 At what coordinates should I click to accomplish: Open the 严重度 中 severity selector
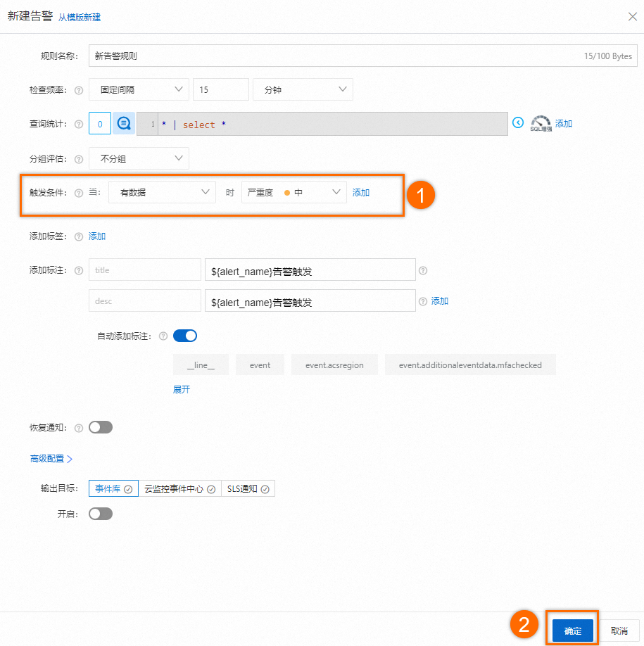[x=293, y=192]
